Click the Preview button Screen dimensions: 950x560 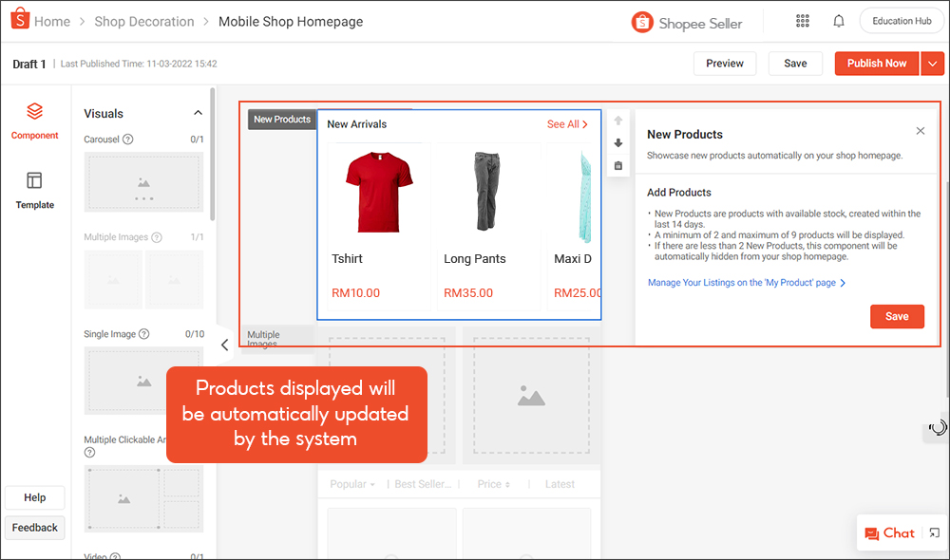(x=725, y=63)
